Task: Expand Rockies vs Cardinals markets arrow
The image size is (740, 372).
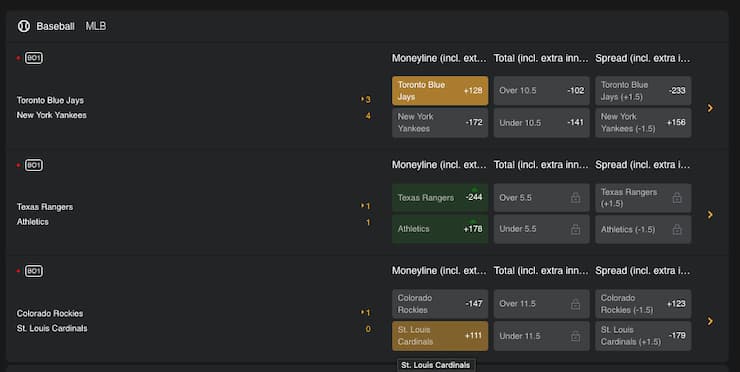Action: click(x=710, y=321)
